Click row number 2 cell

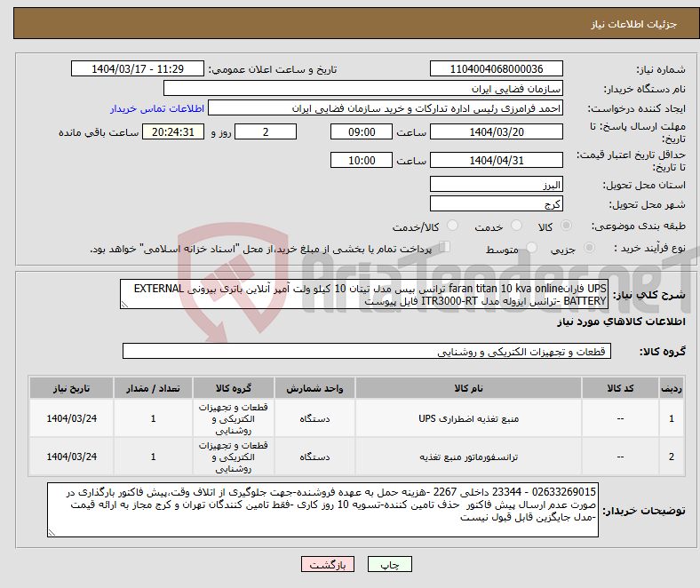672,457
